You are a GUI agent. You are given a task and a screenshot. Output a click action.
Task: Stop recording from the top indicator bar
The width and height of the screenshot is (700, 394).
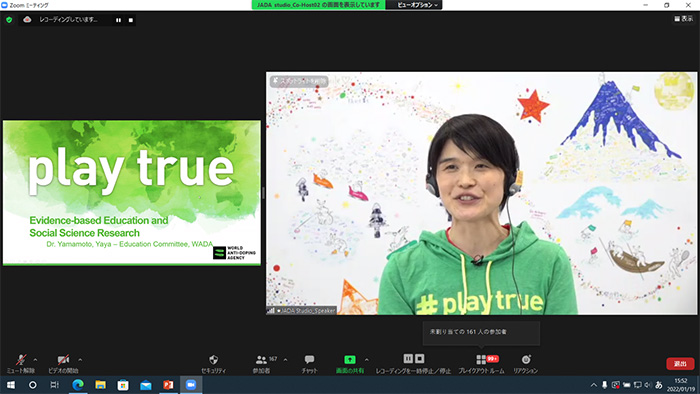tap(131, 20)
